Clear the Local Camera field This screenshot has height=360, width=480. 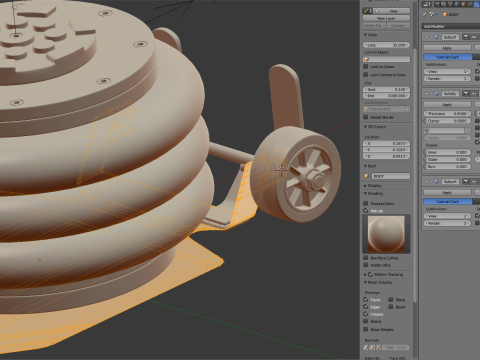(x=407, y=109)
